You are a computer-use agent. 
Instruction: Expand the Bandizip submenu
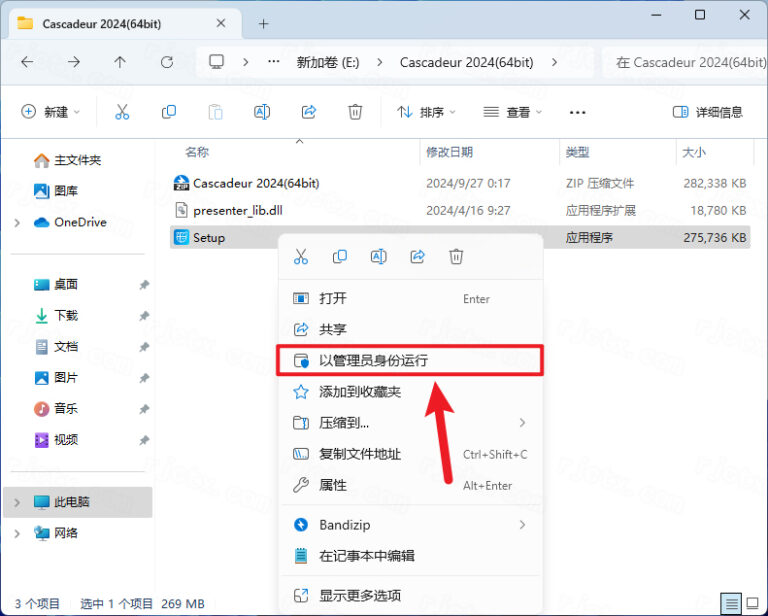522,525
